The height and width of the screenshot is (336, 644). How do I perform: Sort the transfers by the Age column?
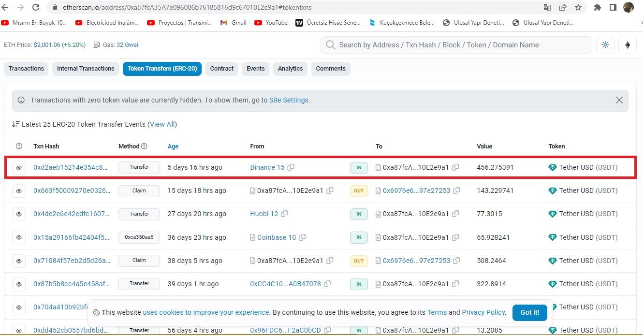173,146
